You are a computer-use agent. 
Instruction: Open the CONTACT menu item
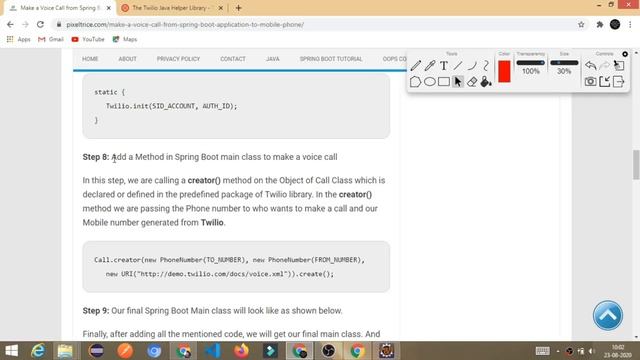tap(233, 59)
